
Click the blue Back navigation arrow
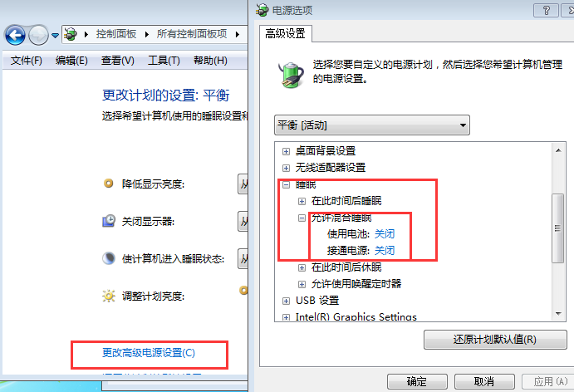[x=15, y=35]
